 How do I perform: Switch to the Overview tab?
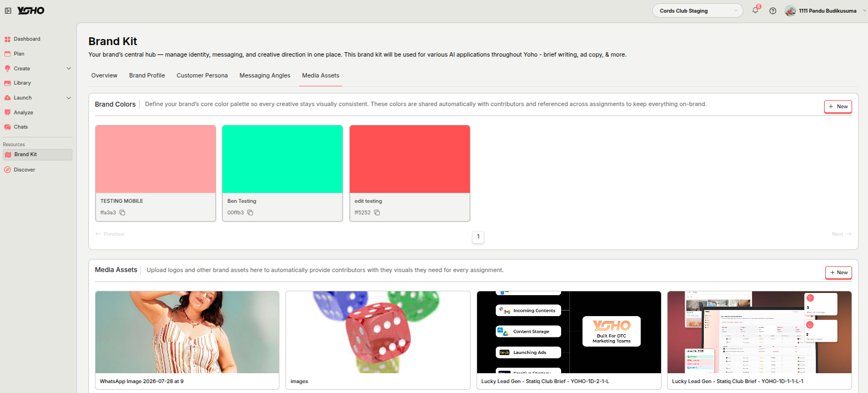pyautogui.click(x=104, y=76)
